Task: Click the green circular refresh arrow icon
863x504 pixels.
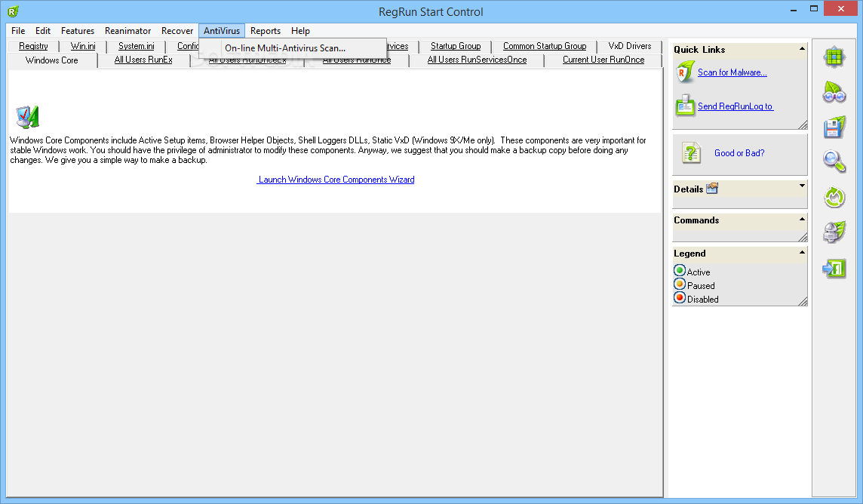Action: [x=834, y=197]
